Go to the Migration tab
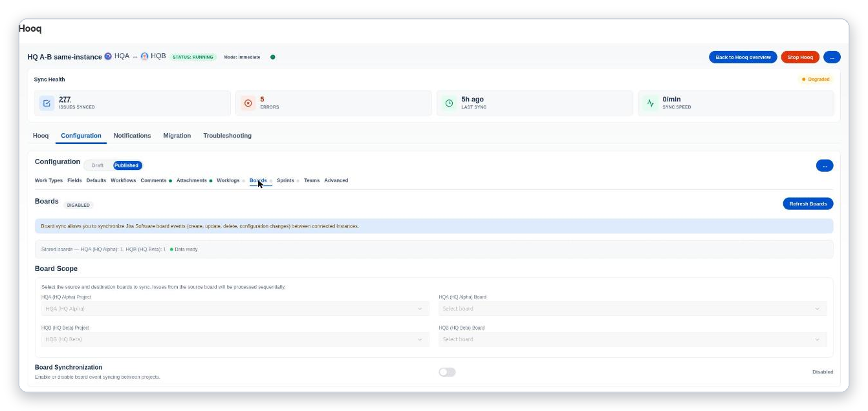The height and width of the screenshot is (411, 868). [177, 136]
